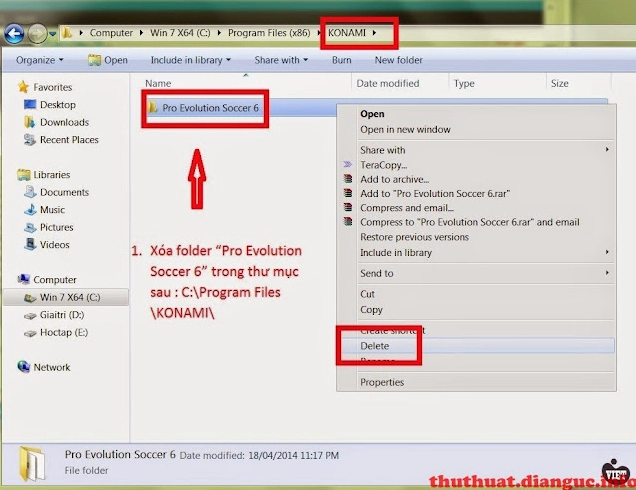Open the Music library

click(x=52, y=210)
